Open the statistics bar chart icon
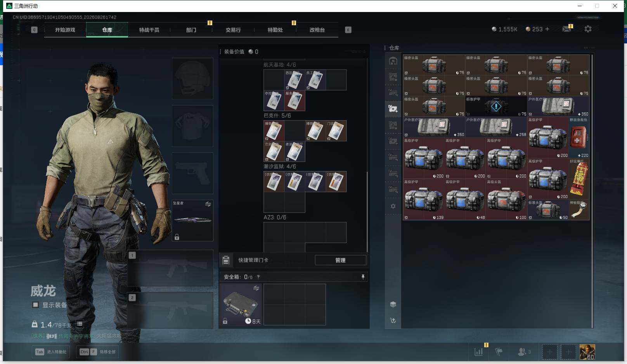 pos(479,352)
